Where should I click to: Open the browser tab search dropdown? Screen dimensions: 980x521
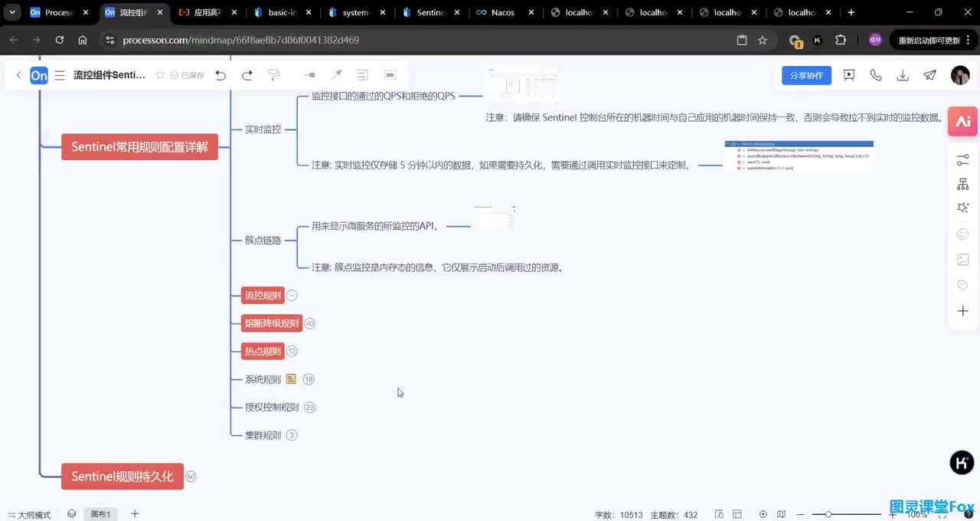point(13,12)
